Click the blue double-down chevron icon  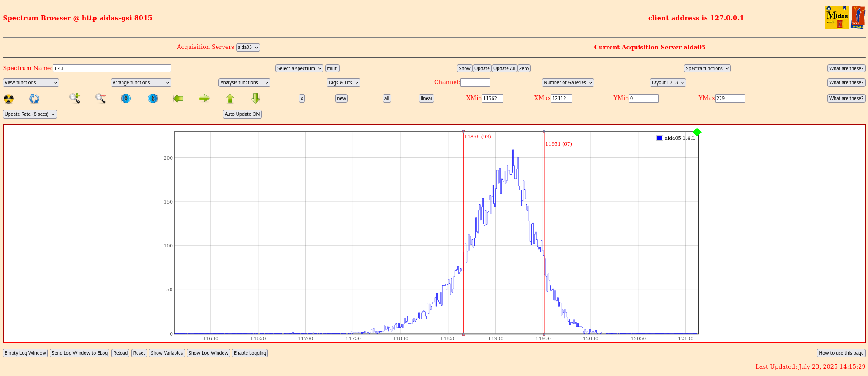tap(126, 98)
